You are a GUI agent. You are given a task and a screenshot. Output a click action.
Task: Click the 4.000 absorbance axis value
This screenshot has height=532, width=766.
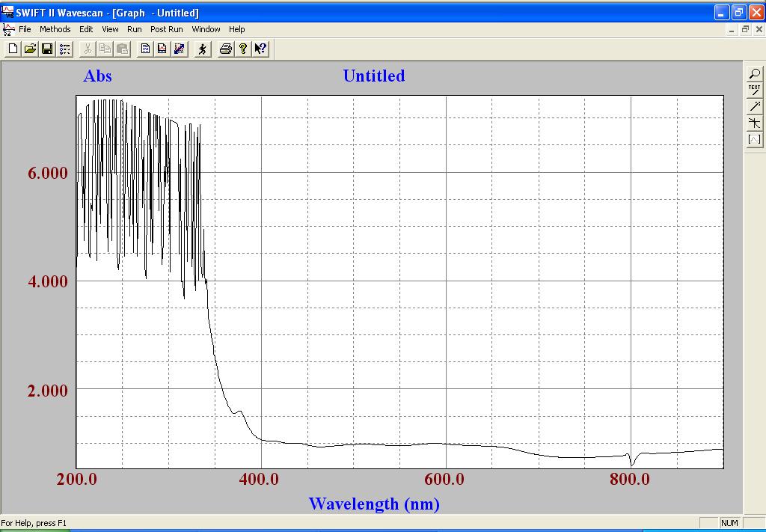coord(47,281)
